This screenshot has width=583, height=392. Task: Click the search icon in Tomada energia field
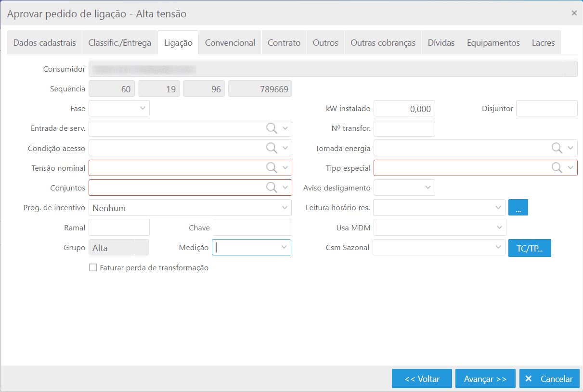[557, 148]
